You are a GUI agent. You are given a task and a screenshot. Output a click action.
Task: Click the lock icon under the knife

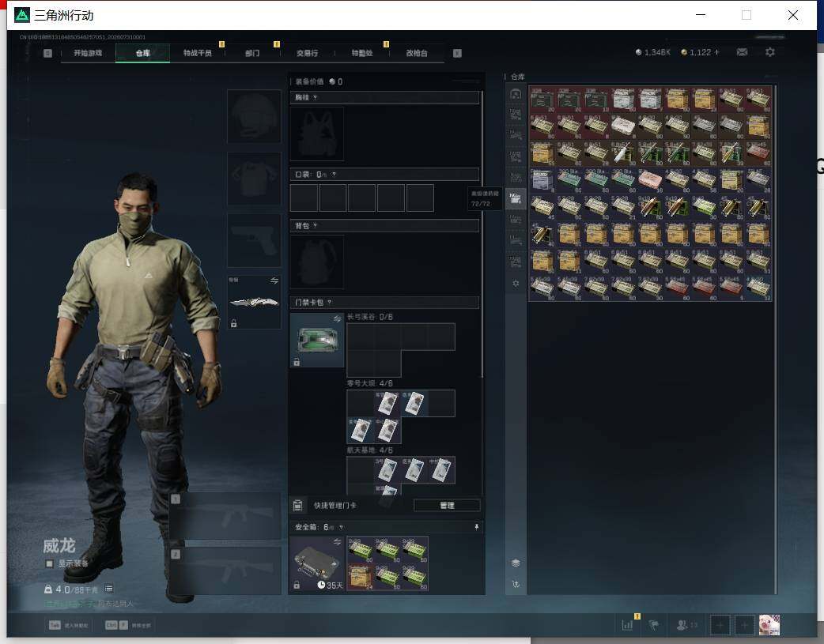(234, 323)
